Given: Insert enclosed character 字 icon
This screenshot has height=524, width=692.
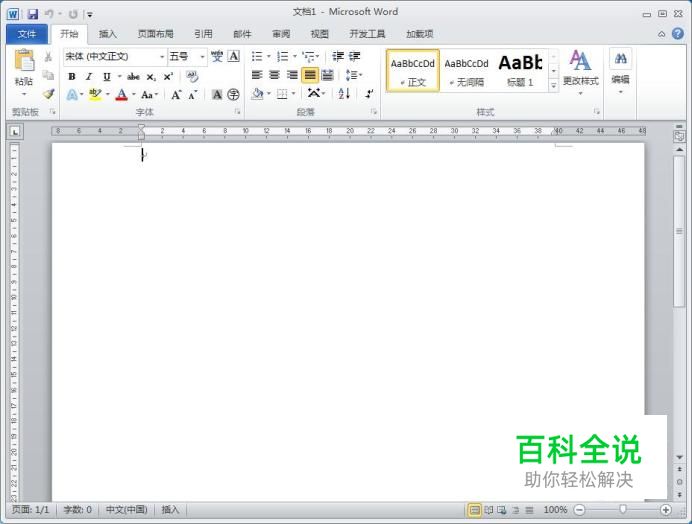Looking at the screenshot, I should 233,94.
